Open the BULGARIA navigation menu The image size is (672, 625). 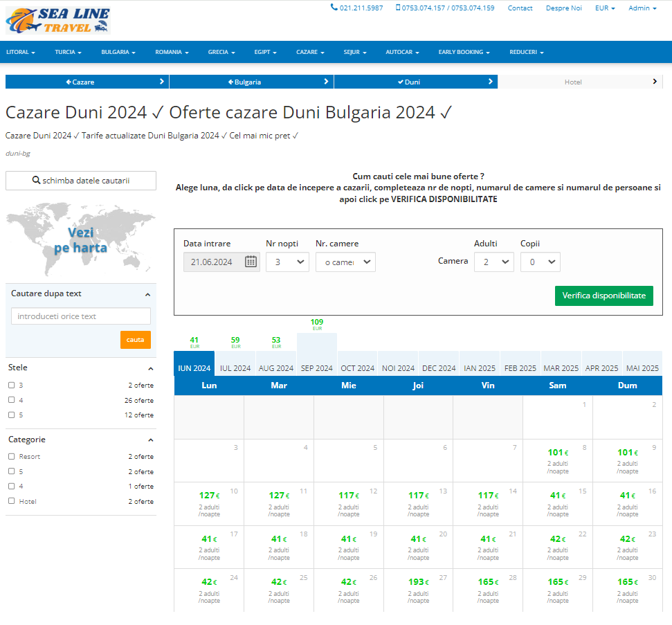click(x=118, y=52)
